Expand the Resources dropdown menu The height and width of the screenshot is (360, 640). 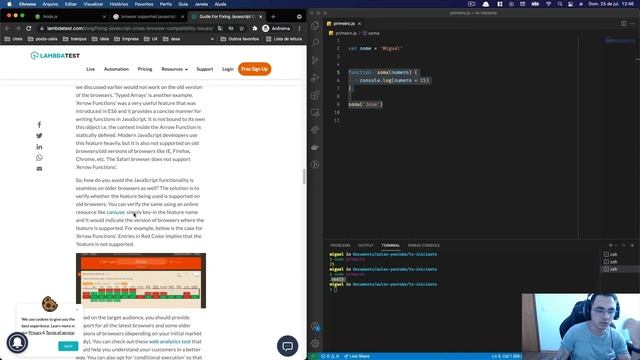(x=174, y=69)
